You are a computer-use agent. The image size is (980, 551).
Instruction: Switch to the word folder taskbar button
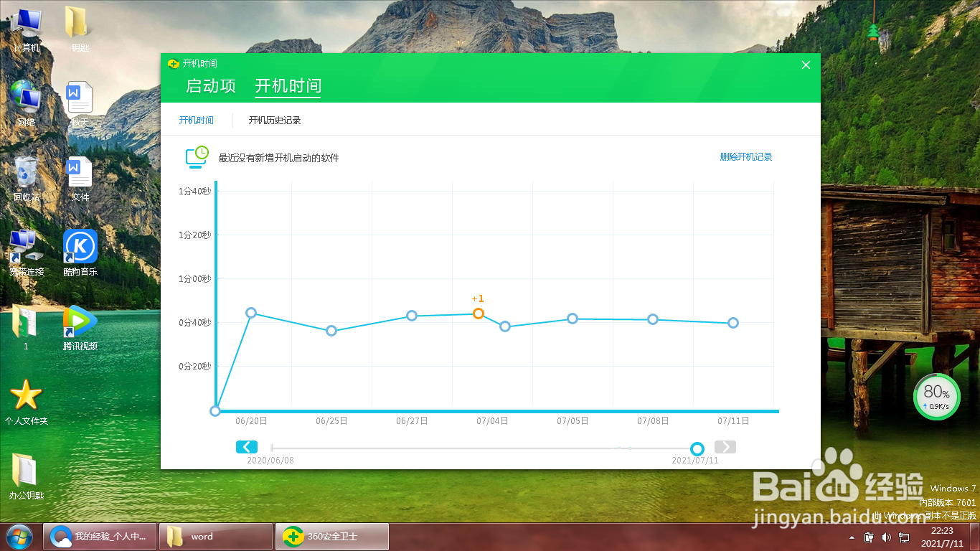216,537
